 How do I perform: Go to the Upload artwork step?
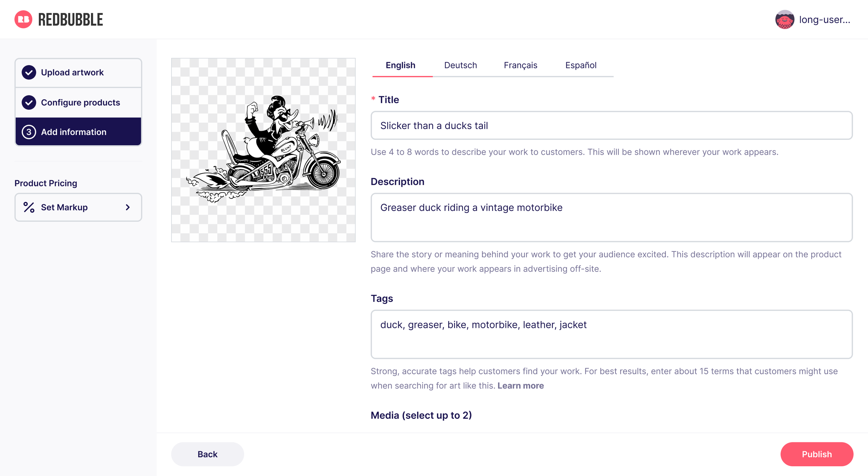point(72,73)
